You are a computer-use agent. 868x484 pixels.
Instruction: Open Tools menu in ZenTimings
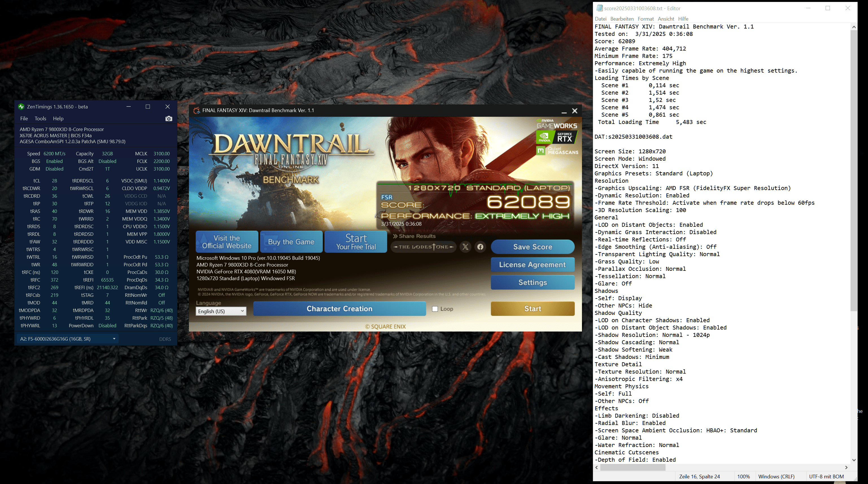(40, 119)
